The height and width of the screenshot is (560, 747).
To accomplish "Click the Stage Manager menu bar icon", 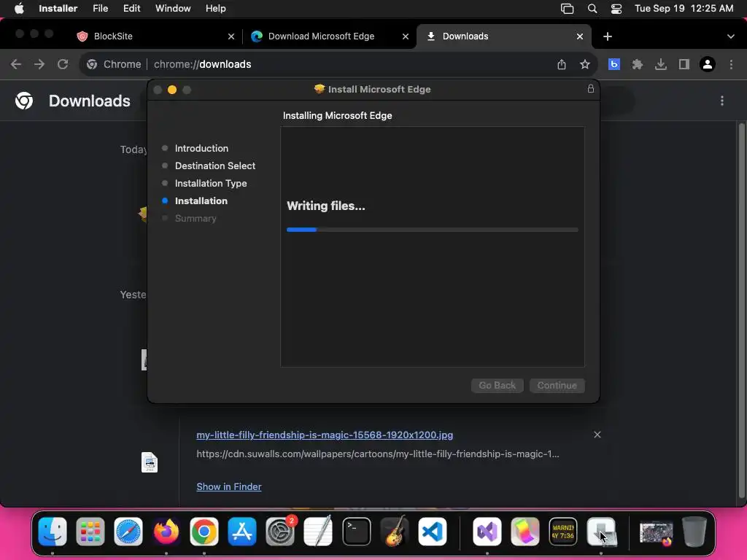I will click(567, 9).
